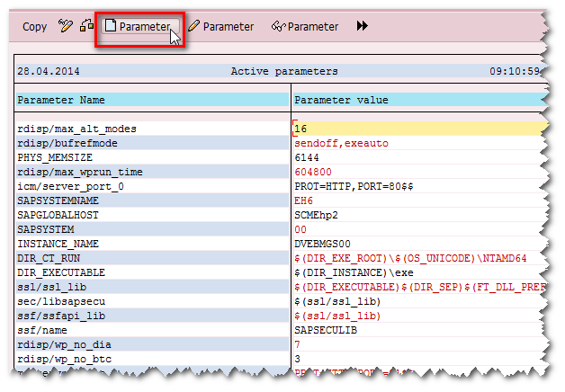565x392 pixels.
Task: Toggle display/change mode pencil-glasses icon
Action: [x=65, y=27]
